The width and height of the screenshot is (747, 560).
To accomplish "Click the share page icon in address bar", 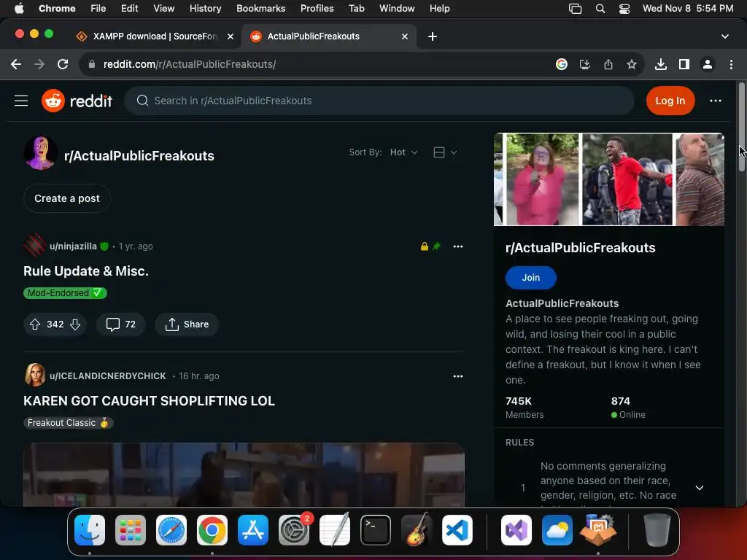I will coord(608,64).
